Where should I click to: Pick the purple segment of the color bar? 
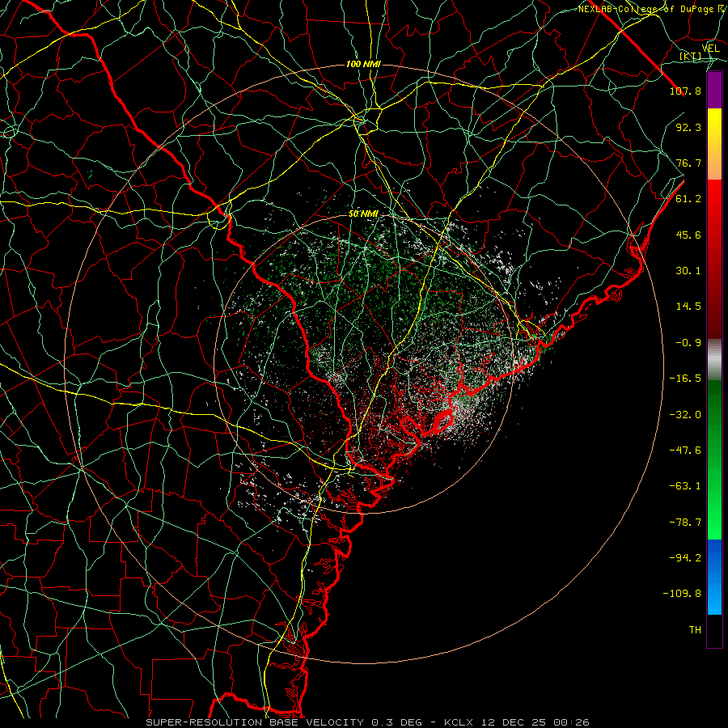pyautogui.click(x=714, y=91)
